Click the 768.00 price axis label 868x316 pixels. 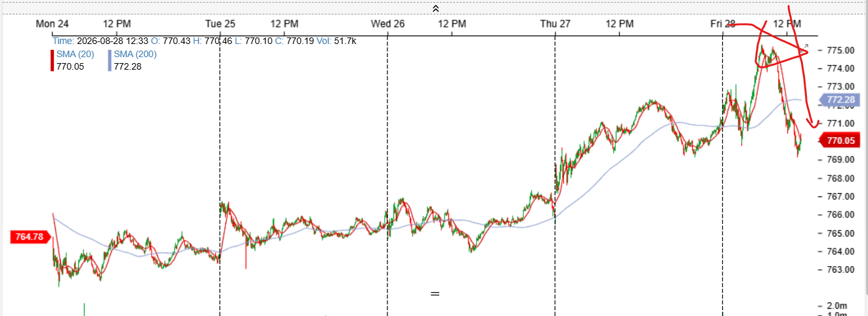(840, 178)
